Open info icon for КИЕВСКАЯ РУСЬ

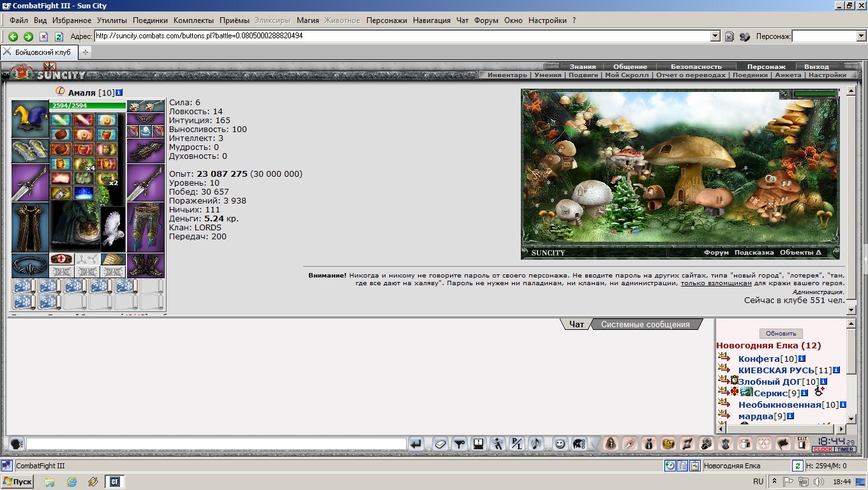pos(836,370)
